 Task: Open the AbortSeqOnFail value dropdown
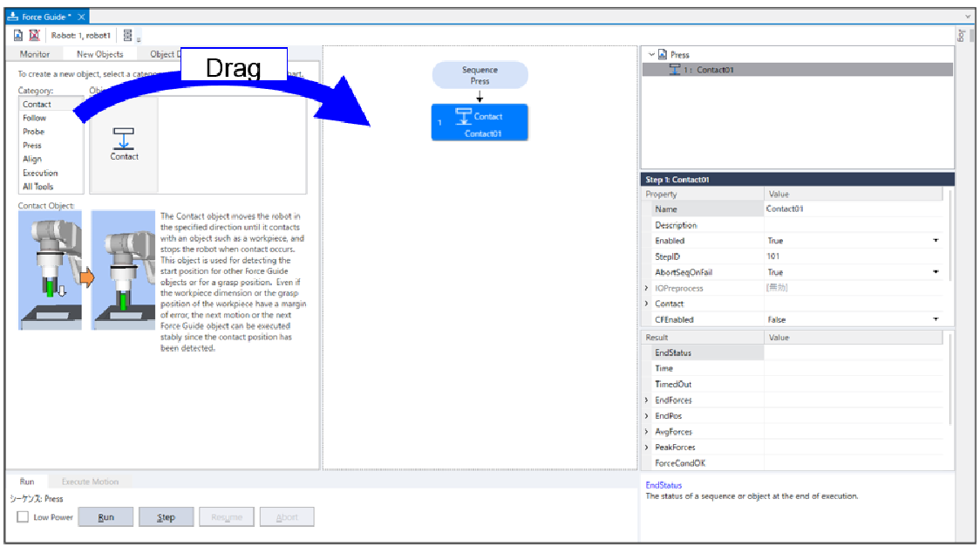(936, 272)
